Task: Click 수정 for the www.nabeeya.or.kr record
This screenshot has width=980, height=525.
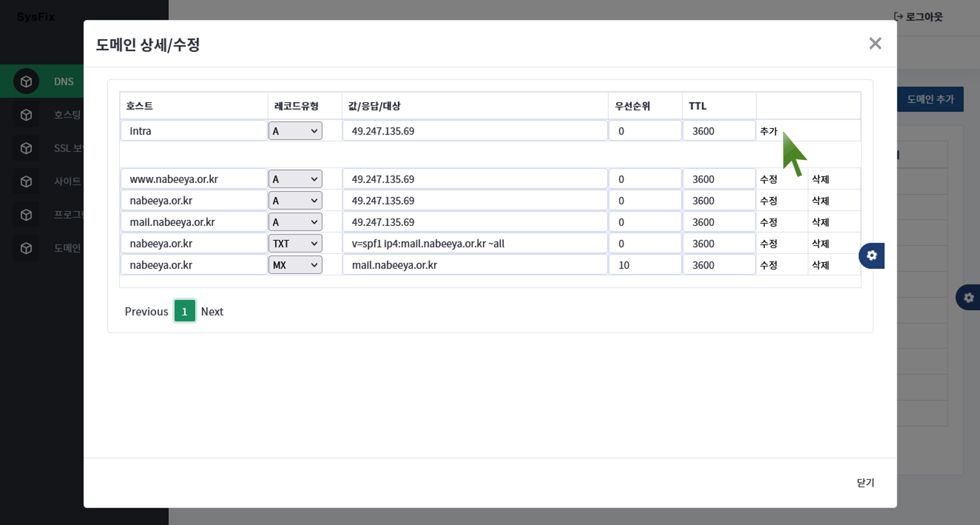Action: 768,179
